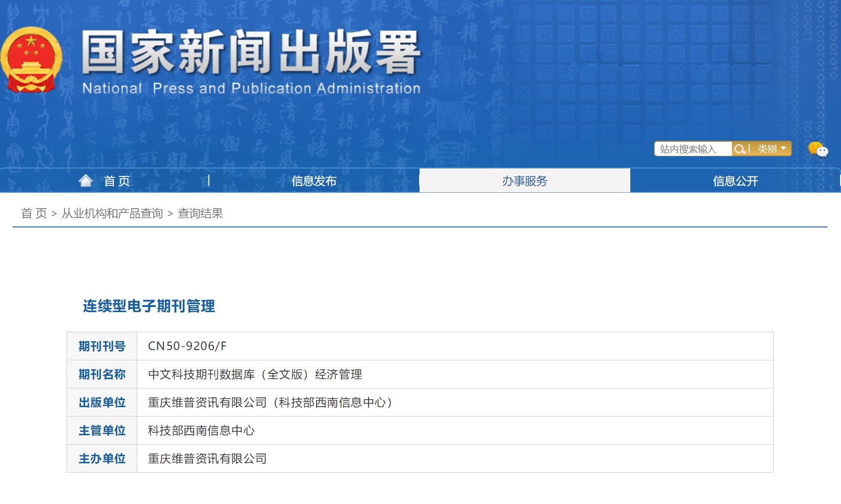Open the 类别 category dropdown
Viewport: 841px width, 504px height.
tap(767, 149)
